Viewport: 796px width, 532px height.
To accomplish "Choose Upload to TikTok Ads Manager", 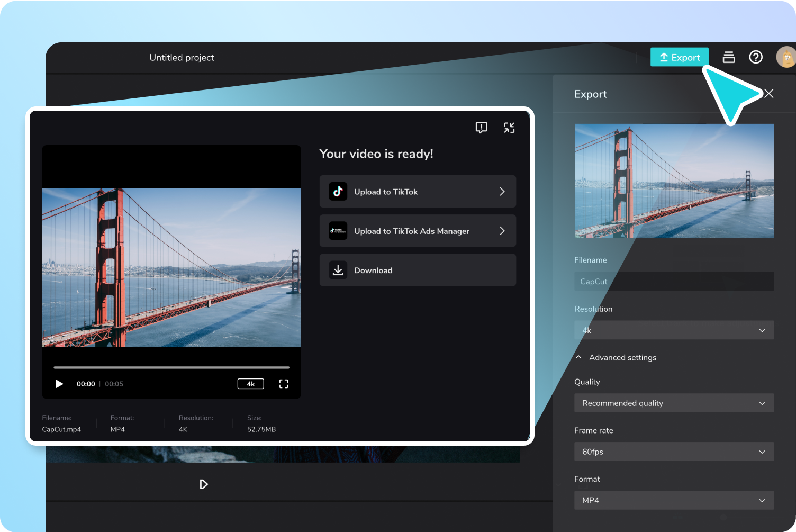I will 418,231.
